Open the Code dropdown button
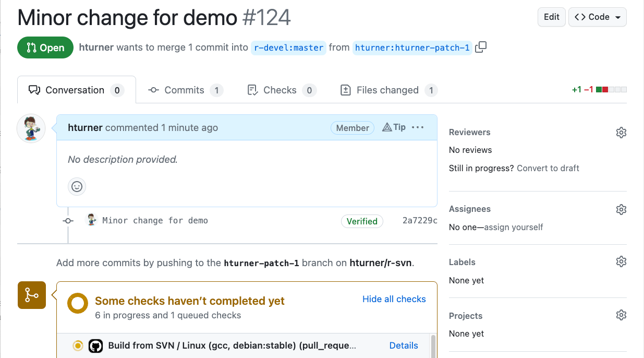This screenshot has height=358, width=644. click(x=597, y=17)
